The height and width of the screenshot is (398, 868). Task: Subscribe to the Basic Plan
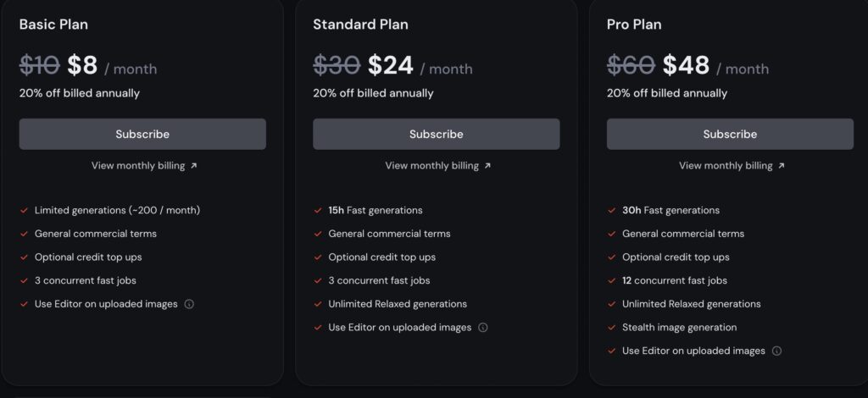tap(142, 134)
